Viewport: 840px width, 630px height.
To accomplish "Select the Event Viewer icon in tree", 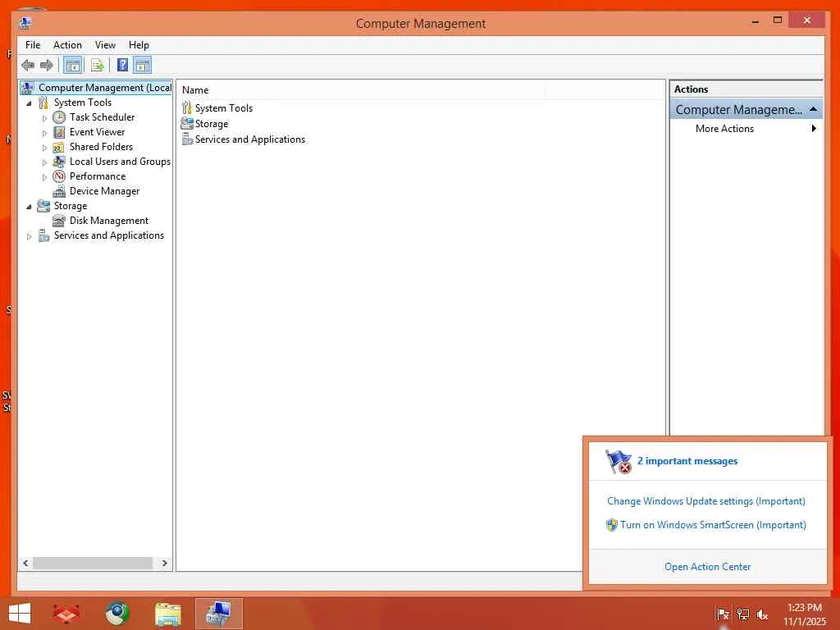I will 59,132.
